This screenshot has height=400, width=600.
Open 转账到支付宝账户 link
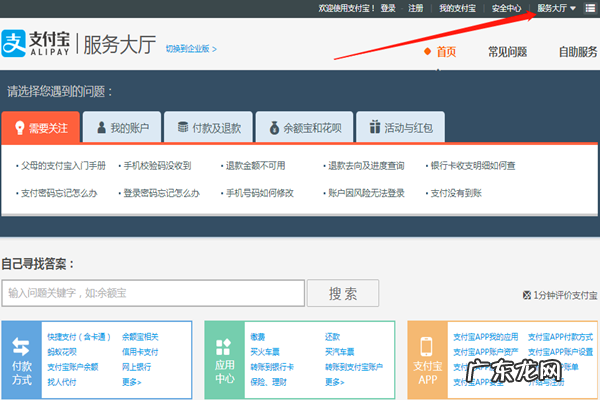354,367
